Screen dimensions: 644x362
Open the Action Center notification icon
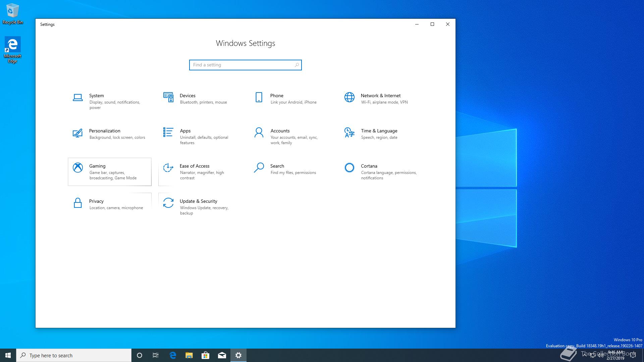[633, 355]
